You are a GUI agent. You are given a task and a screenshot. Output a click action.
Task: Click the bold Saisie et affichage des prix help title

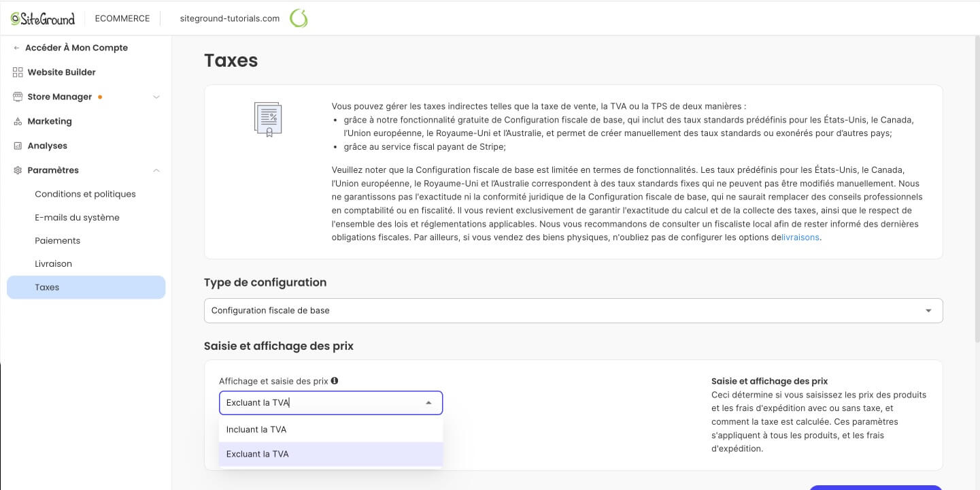pyautogui.click(x=769, y=381)
